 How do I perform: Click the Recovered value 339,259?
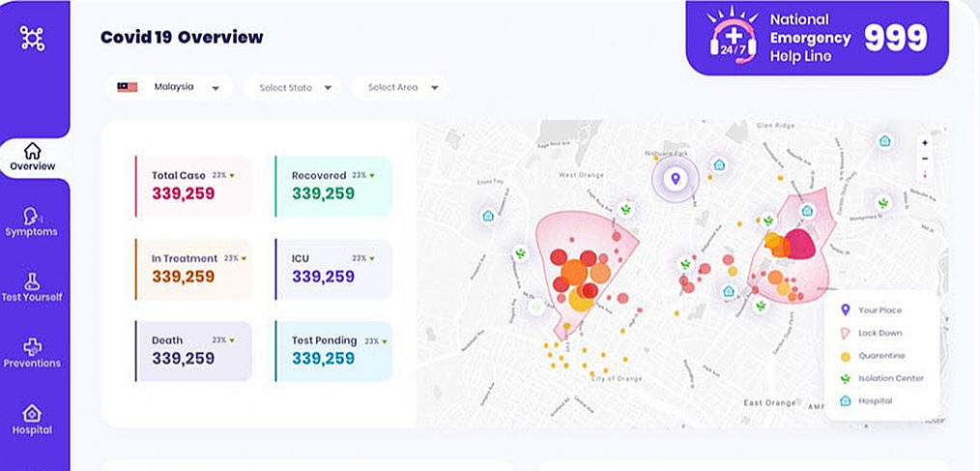(323, 193)
